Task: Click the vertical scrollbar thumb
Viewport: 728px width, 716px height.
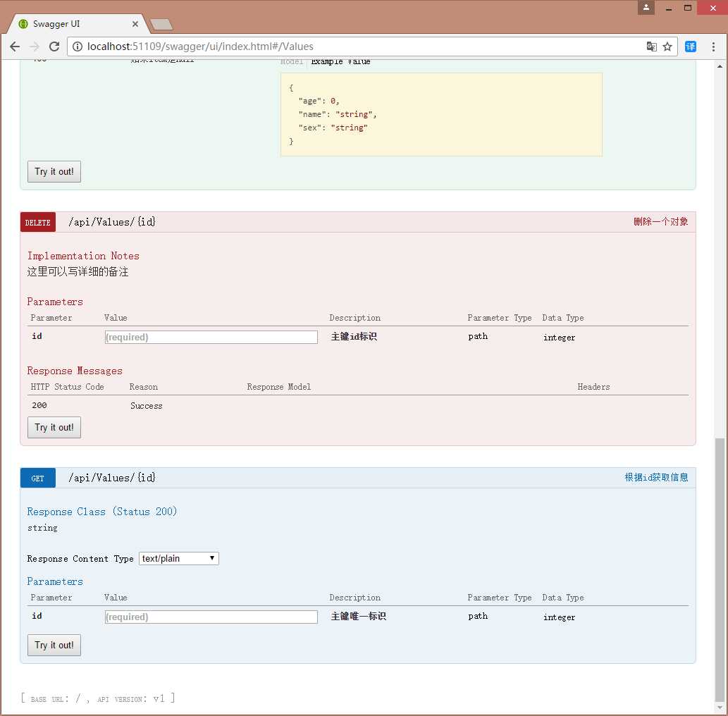Action: [x=720, y=569]
